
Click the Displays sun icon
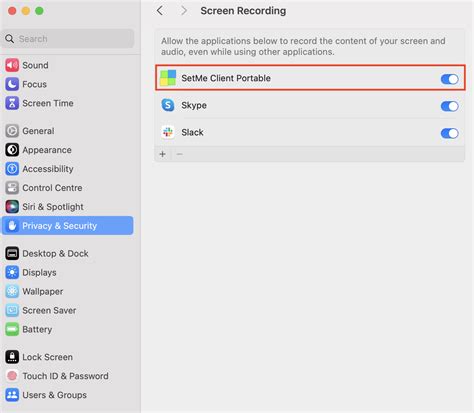[x=12, y=272]
